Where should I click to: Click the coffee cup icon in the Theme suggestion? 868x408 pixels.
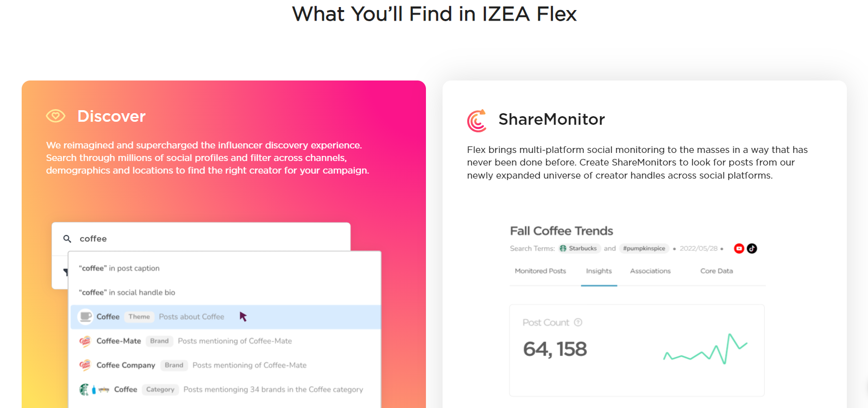tap(85, 316)
